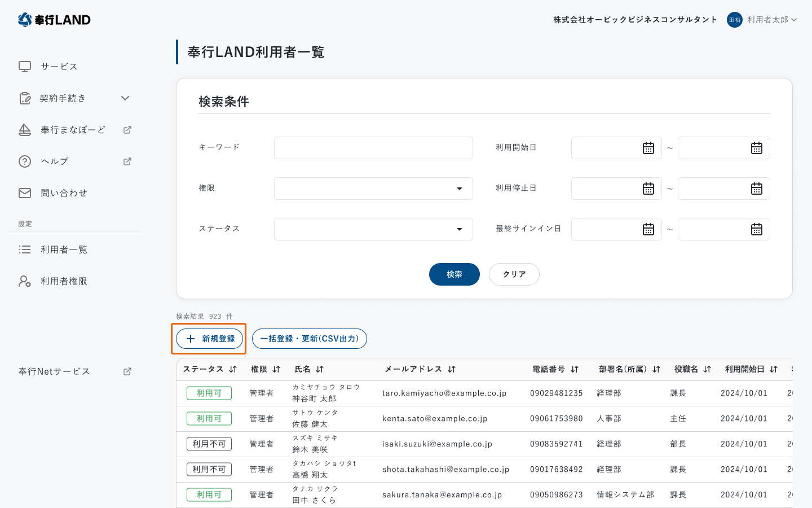812x508 pixels.
Task: Click external link icon beside 奉行まなぼーど
Action: pyautogui.click(x=127, y=130)
